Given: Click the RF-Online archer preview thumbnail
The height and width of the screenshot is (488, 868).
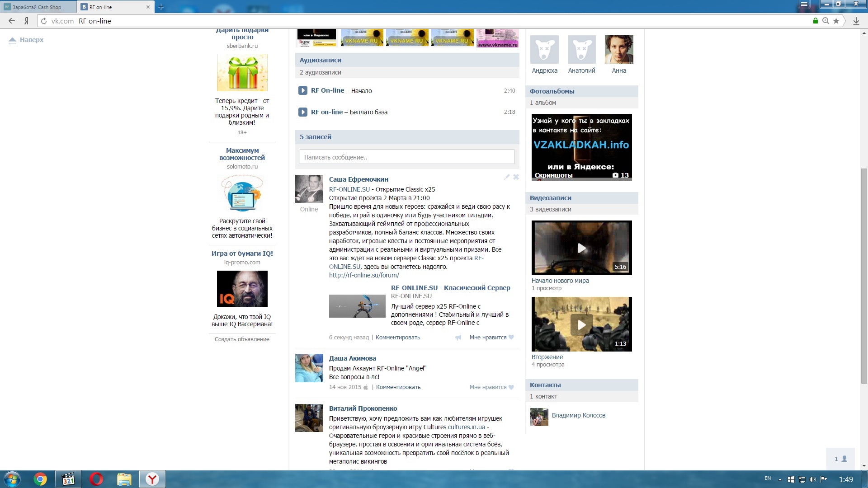Looking at the screenshot, I should tap(357, 306).
